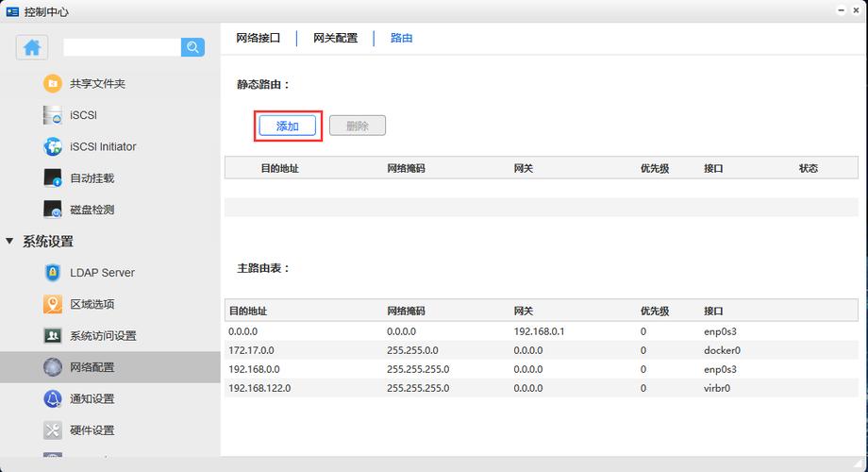Click the 添加 button

point(288,126)
